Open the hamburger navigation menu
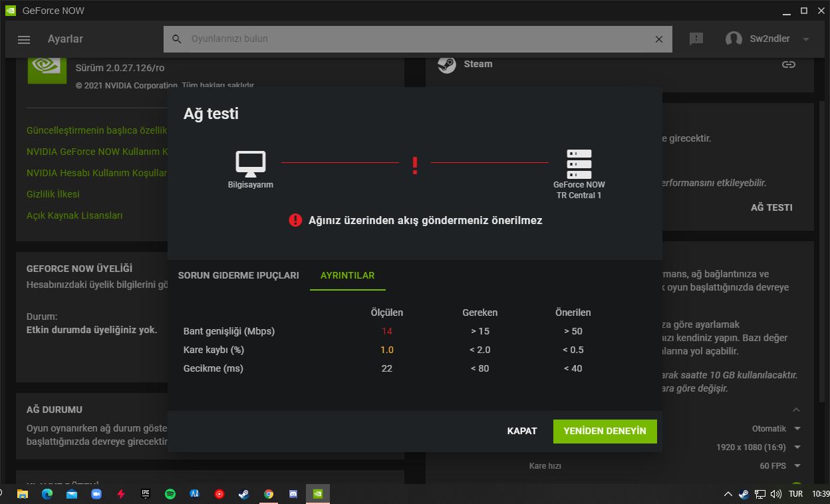830x504 pixels. point(24,40)
